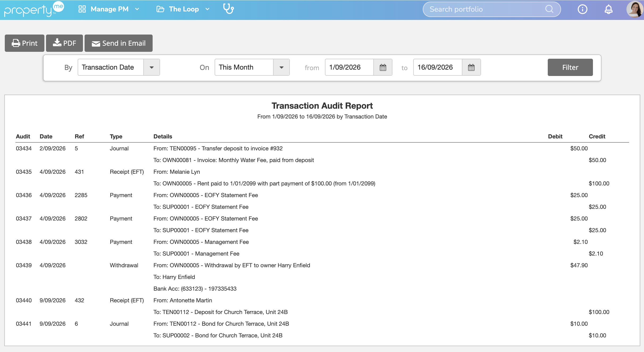Click 'From: Melanie Lyn' detail line
The width and height of the screenshot is (644, 352).
[x=177, y=172]
